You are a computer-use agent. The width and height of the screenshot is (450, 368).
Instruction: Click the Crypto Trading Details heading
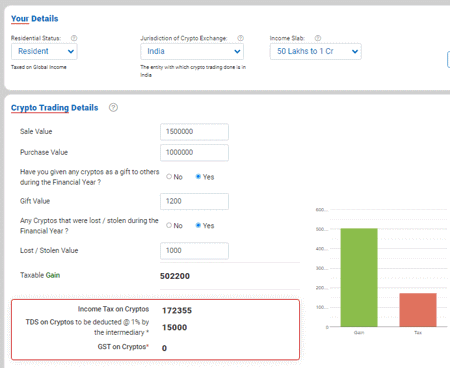(55, 108)
